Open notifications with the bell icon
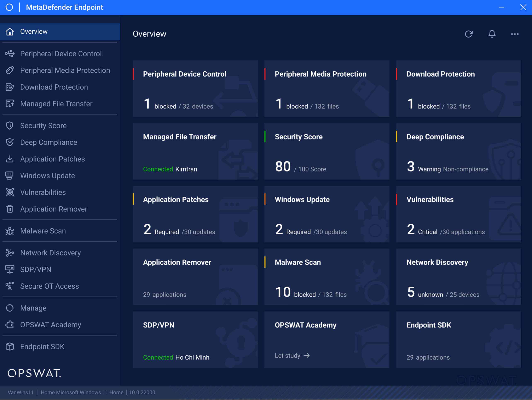Image resolution: width=532 pixels, height=400 pixels. coord(492,34)
